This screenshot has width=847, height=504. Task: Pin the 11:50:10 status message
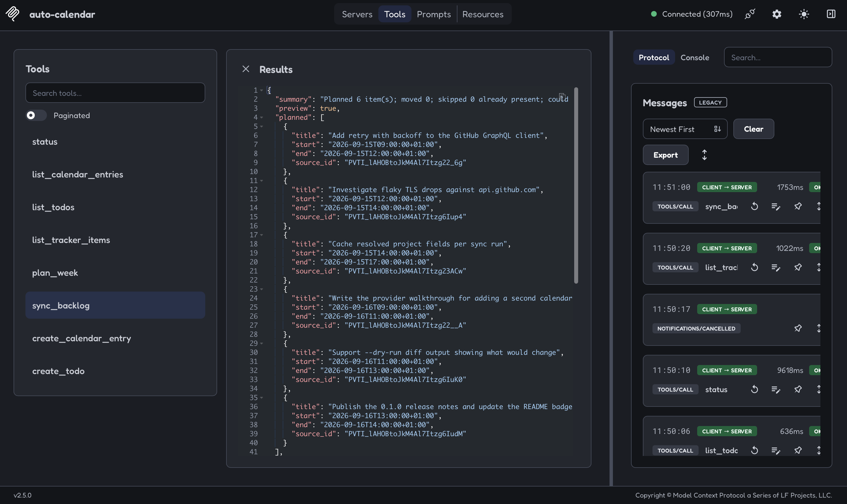click(798, 389)
